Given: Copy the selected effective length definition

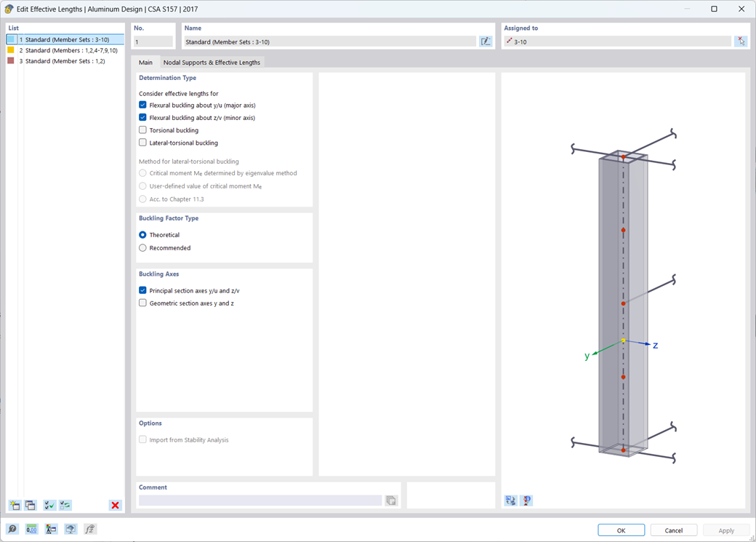Looking at the screenshot, I should pos(30,505).
